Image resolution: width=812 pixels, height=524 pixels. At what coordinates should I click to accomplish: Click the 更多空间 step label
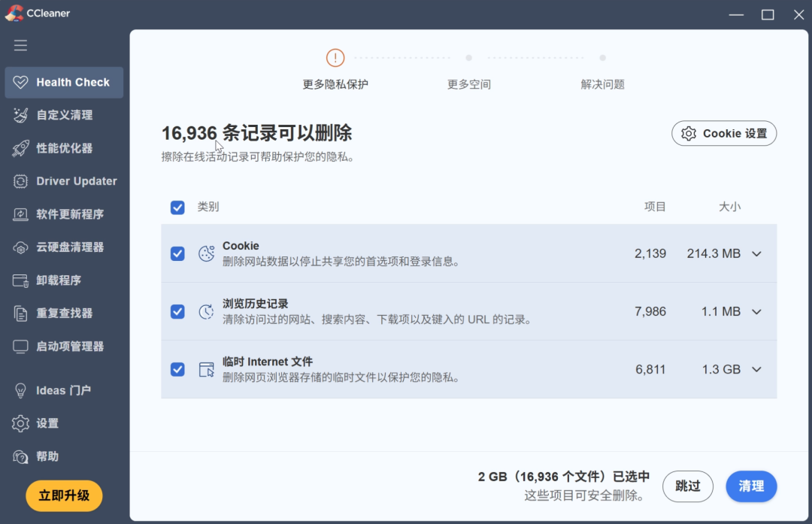point(468,84)
